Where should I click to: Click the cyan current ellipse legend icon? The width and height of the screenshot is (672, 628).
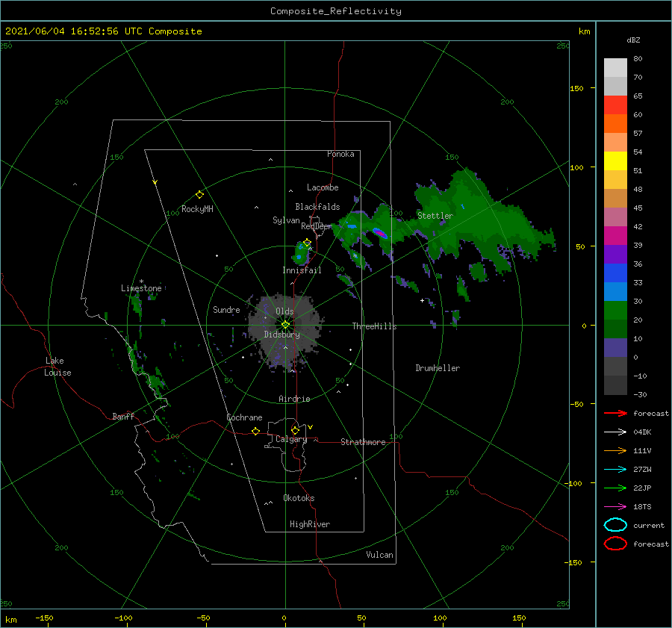[615, 525]
